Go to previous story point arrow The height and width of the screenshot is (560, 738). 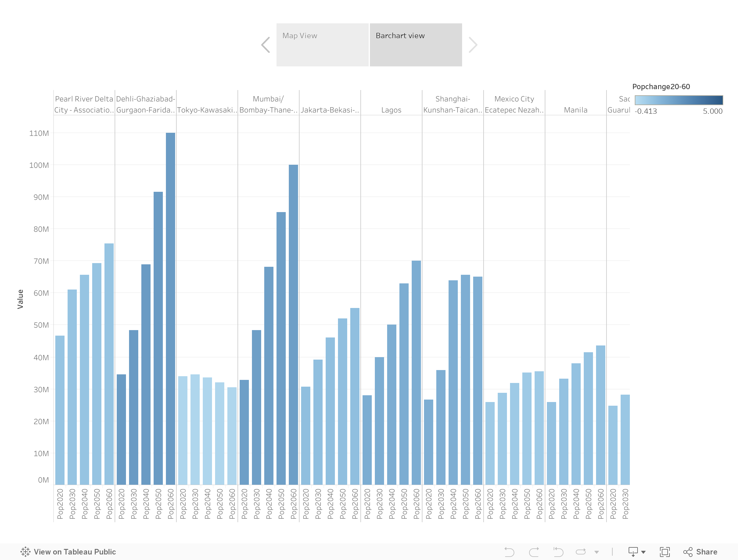tap(265, 45)
